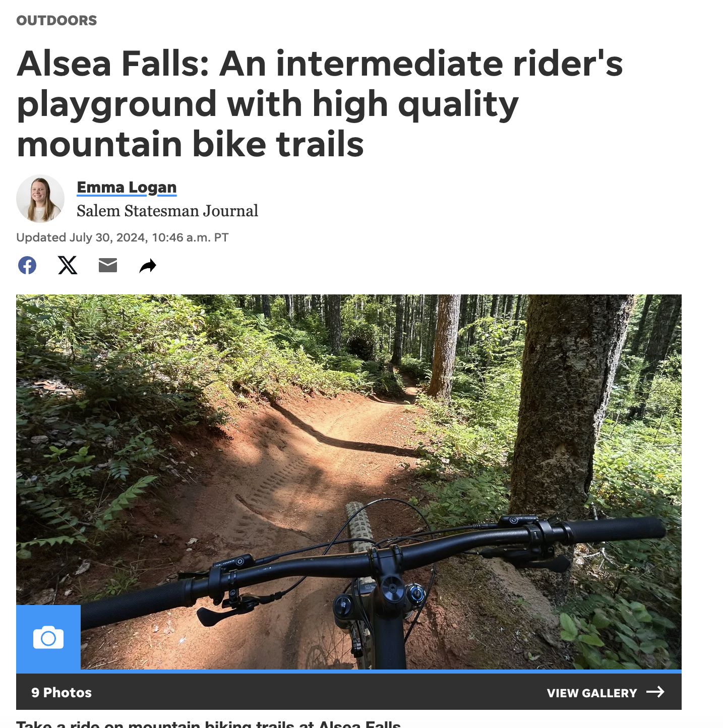This screenshot has width=723, height=728.
Task: Click Salem Statesman Journal text
Action: click(167, 211)
